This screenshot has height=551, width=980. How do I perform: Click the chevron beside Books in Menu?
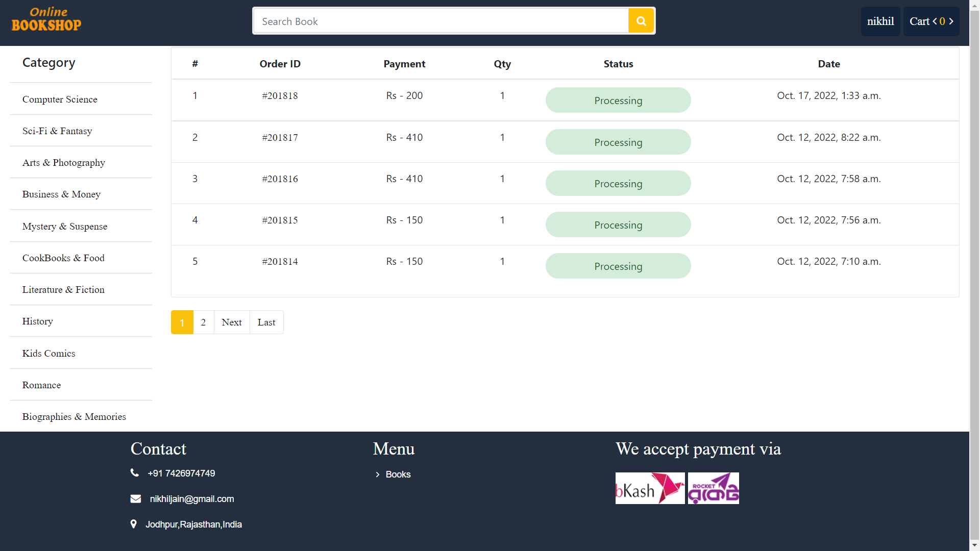click(378, 474)
